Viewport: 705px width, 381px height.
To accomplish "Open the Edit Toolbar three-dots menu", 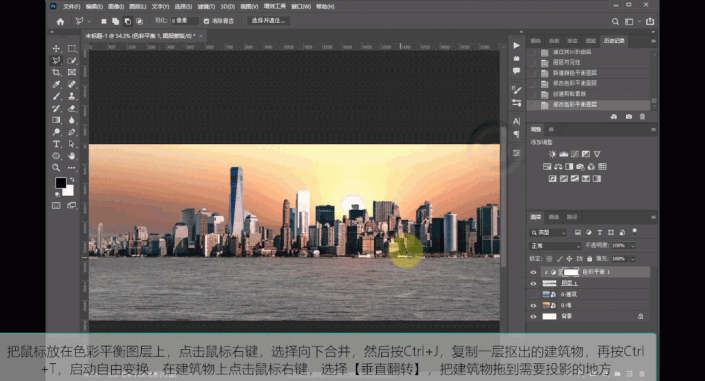I will point(71,168).
